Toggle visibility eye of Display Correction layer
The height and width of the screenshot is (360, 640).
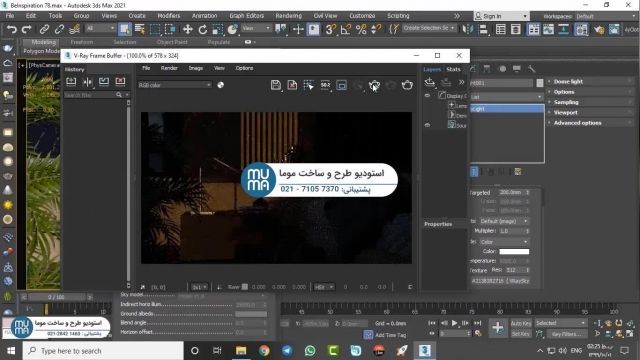pyautogui.click(x=427, y=96)
